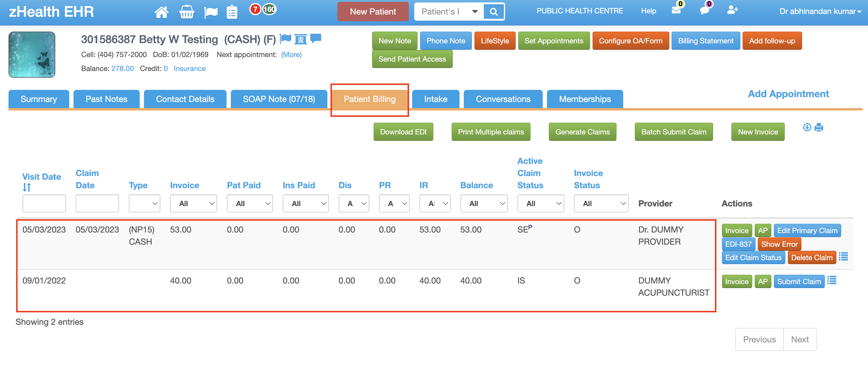Click the download circle icon near printer
Screen dimensions: 868x391
pos(807,127)
